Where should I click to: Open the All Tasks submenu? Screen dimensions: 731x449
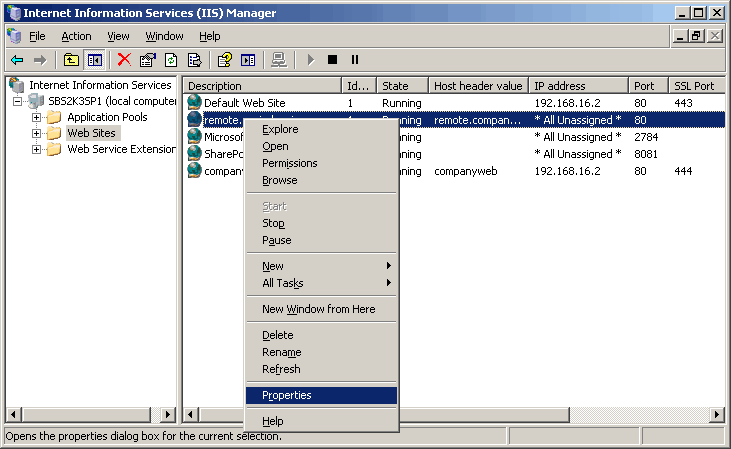322,283
